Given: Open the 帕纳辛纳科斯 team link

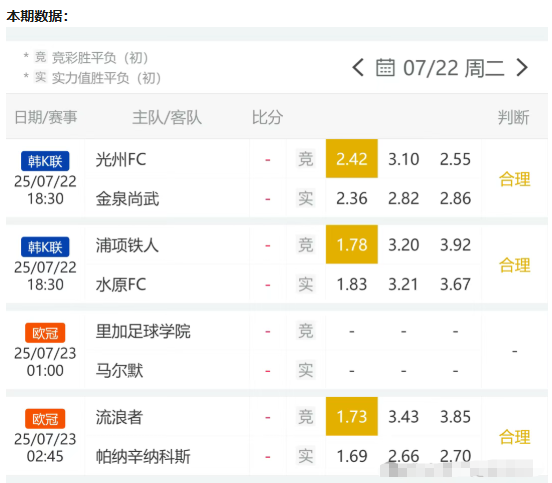Looking at the screenshot, I should coord(143,457).
